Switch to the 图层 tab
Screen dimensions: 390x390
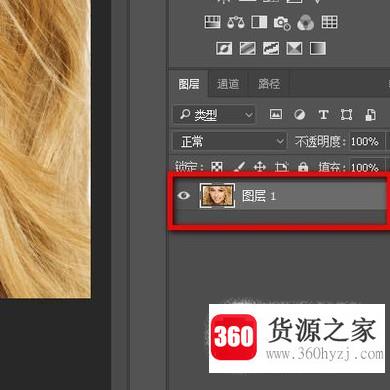(189, 84)
